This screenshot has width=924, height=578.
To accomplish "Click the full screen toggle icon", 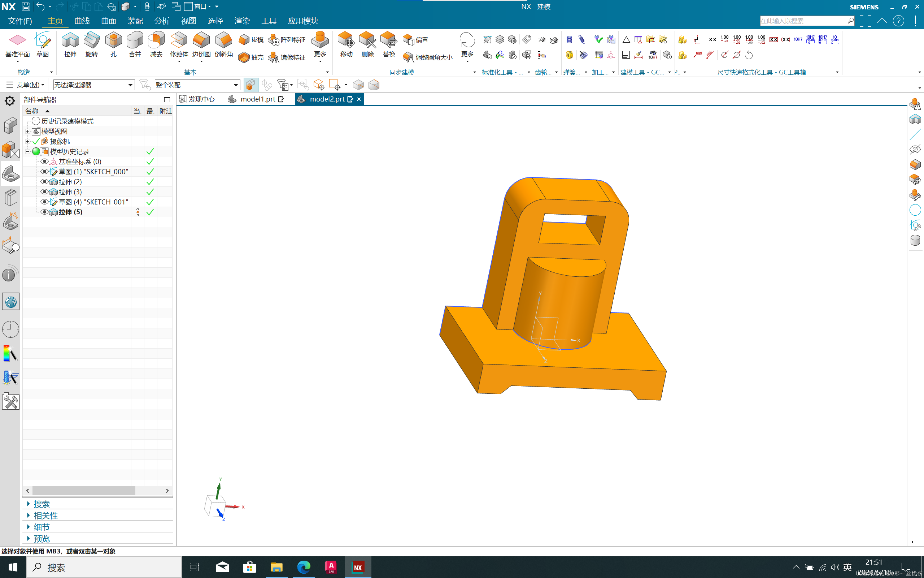I will [x=865, y=21].
